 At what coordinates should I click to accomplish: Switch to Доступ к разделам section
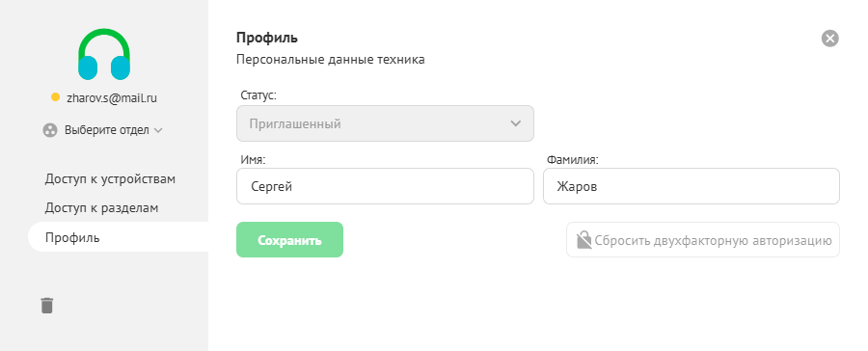click(102, 208)
